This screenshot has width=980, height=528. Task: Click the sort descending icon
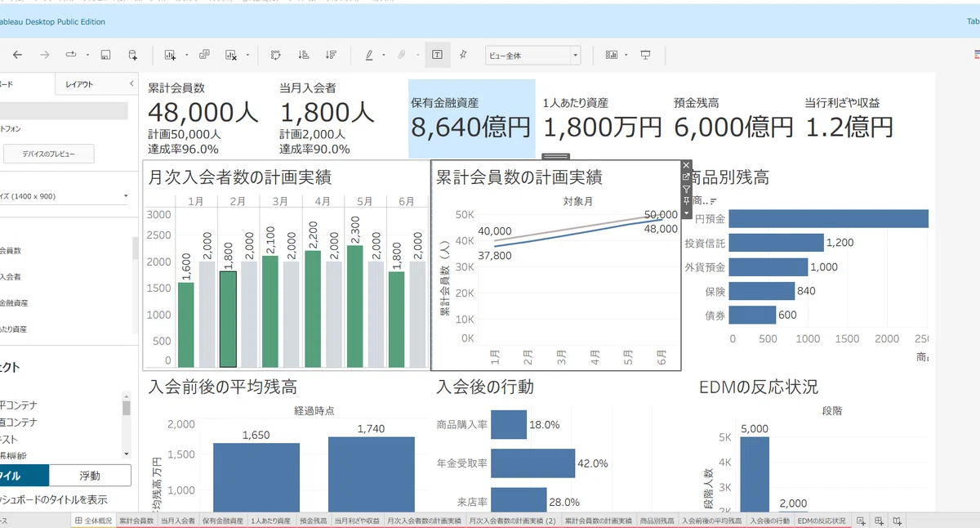pos(331,55)
